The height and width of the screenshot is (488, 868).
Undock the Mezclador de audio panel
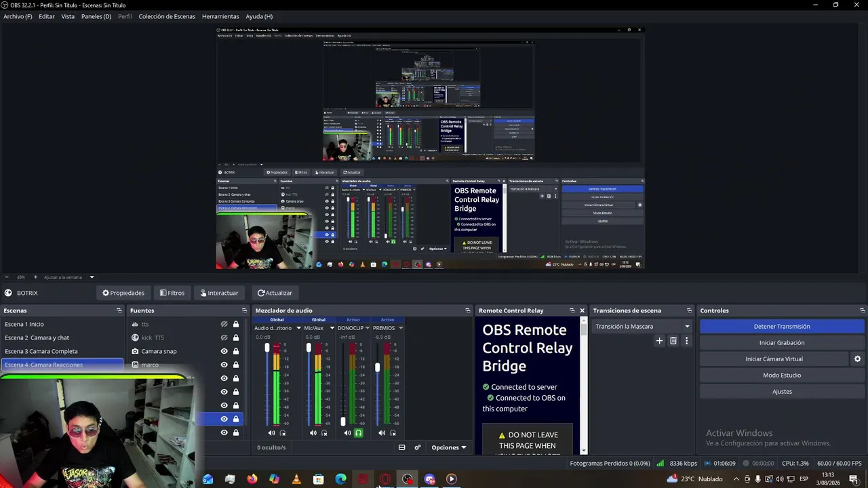coord(467,310)
